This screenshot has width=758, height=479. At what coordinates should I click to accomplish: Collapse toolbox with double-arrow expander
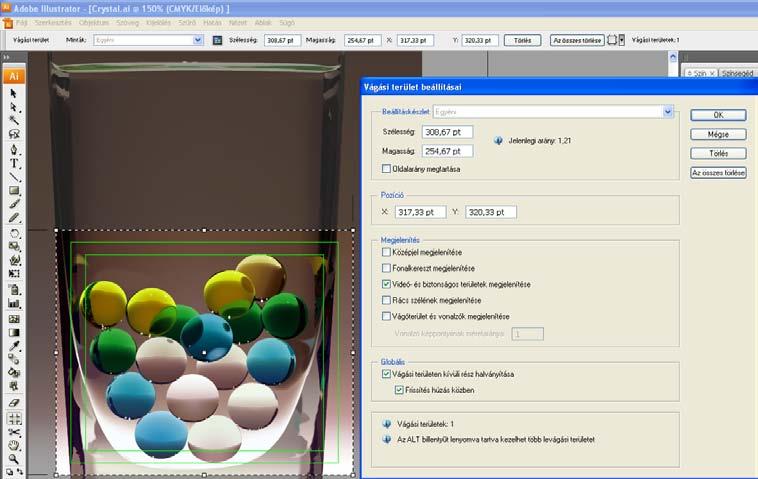[x=6, y=57]
